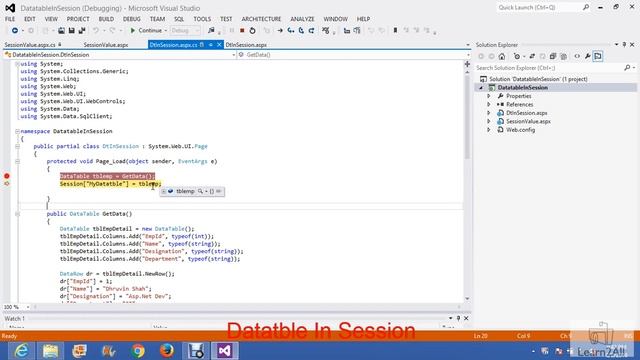Click Internet Explorer in the taskbar

click(x=21, y=351)
